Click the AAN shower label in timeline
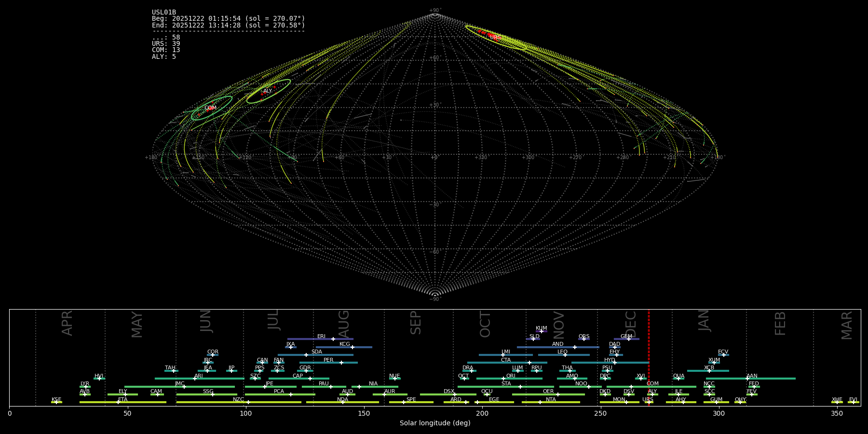The width and height of the screenshot is (868, 434). pos(752,376)
